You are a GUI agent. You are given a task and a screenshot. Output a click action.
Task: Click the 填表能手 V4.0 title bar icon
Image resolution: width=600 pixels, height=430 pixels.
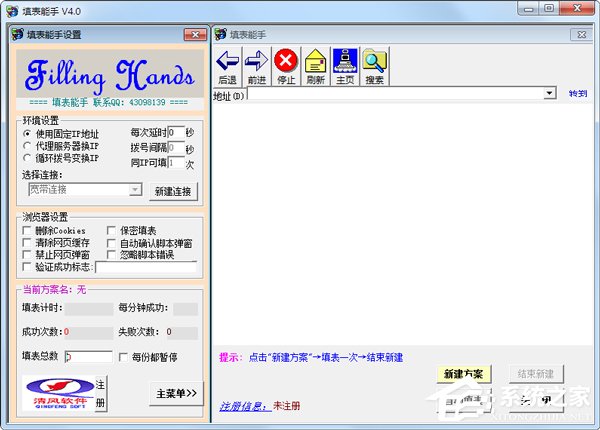[x=12, y=11]
